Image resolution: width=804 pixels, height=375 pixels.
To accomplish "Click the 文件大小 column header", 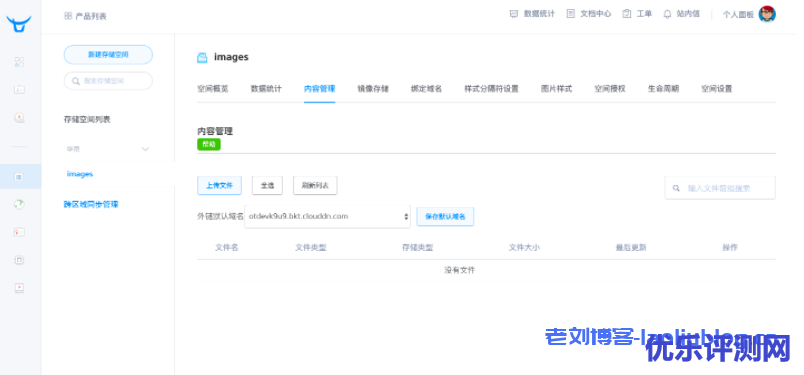I will tap(524, 247).
